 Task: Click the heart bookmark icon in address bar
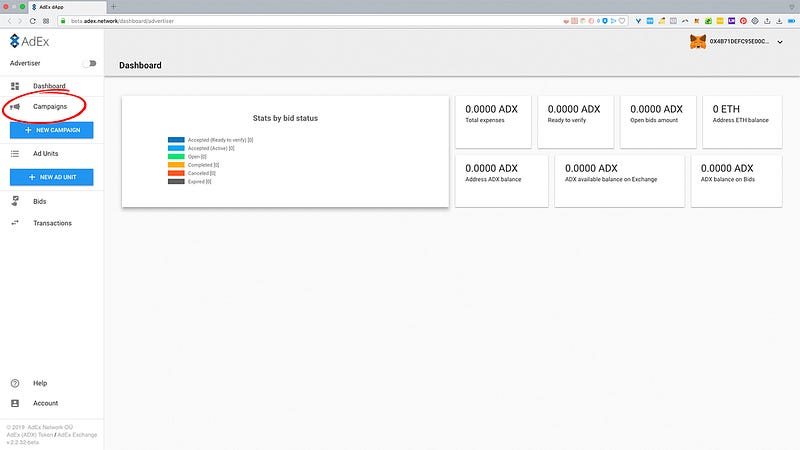[621, 21]
